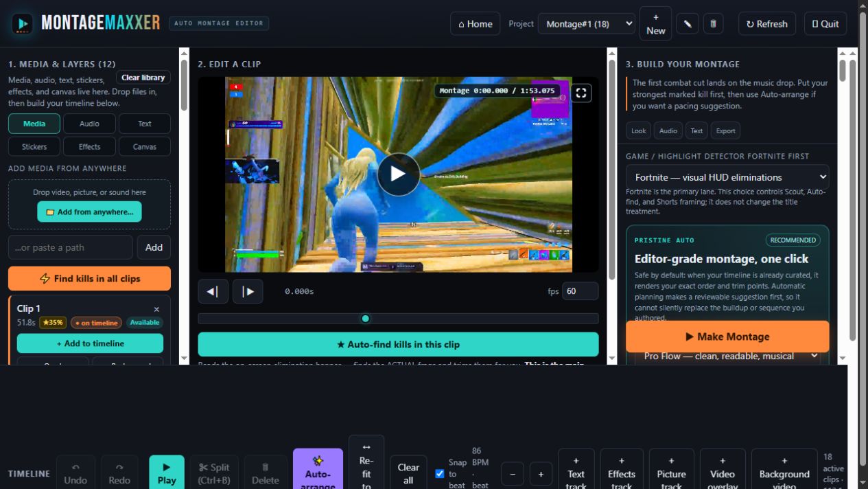The image size is (868, 489).
Task: Add a Video overlay track
Action: tap(723, 470)
